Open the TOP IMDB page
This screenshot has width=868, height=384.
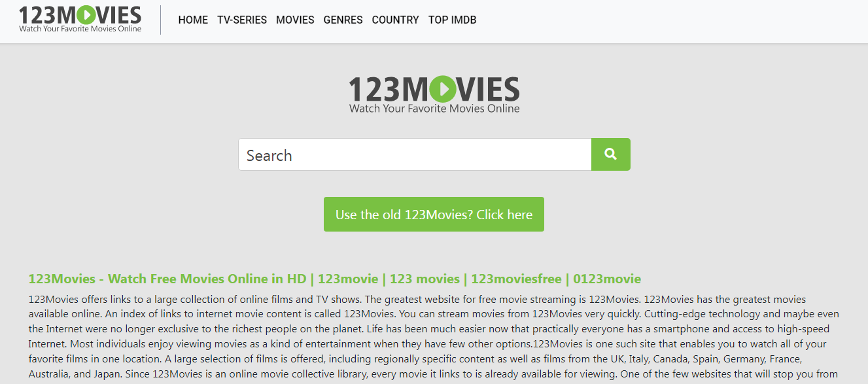click(x=452, y=20)
